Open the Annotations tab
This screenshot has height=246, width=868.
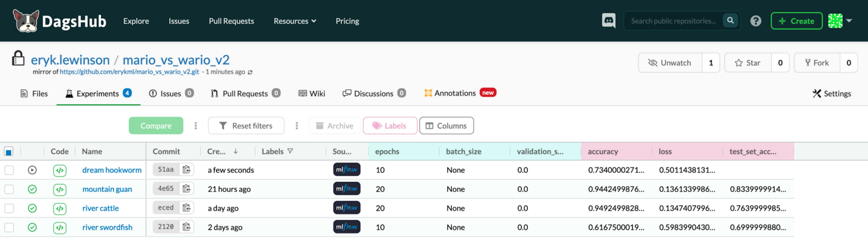(x=460, y=93)
